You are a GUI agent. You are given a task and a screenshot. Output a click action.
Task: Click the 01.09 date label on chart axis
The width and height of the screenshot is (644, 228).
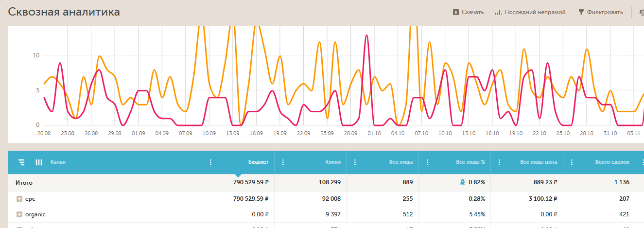pyautogui.click(x=138, y=133)
